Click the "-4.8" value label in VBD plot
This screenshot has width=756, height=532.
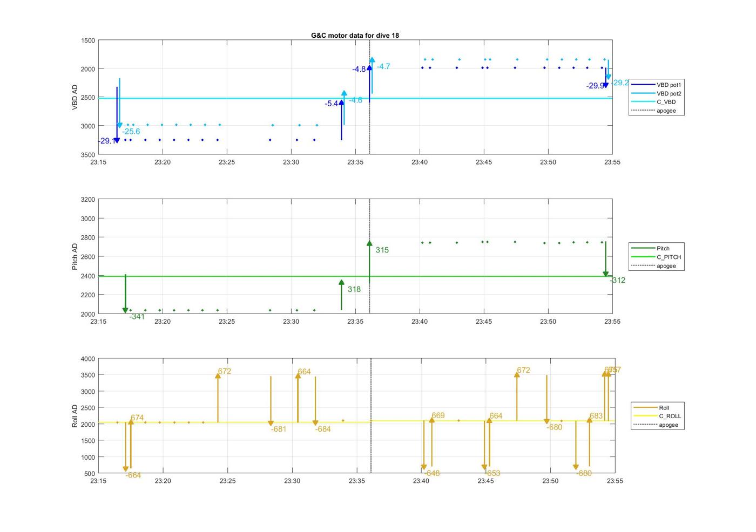359,69
